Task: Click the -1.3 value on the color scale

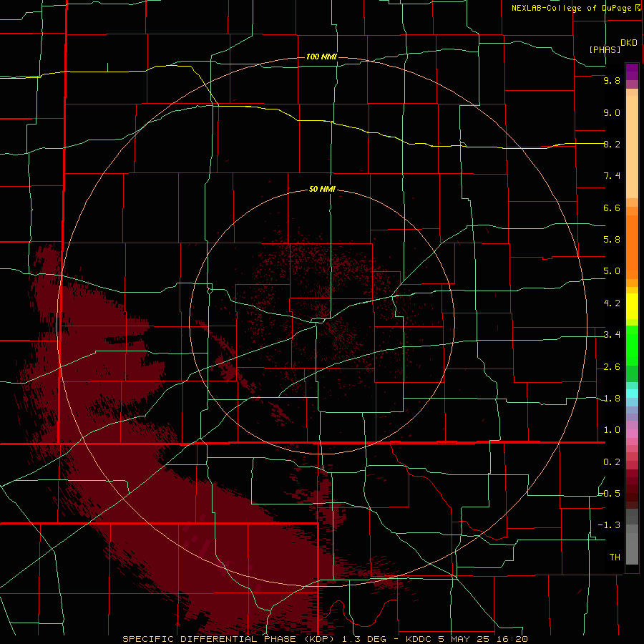Action: [x=610, y=525]
